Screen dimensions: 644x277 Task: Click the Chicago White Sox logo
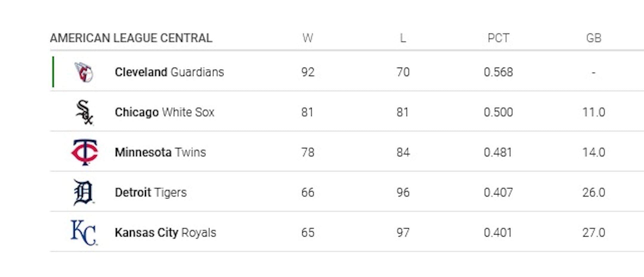tap(84, 112)
